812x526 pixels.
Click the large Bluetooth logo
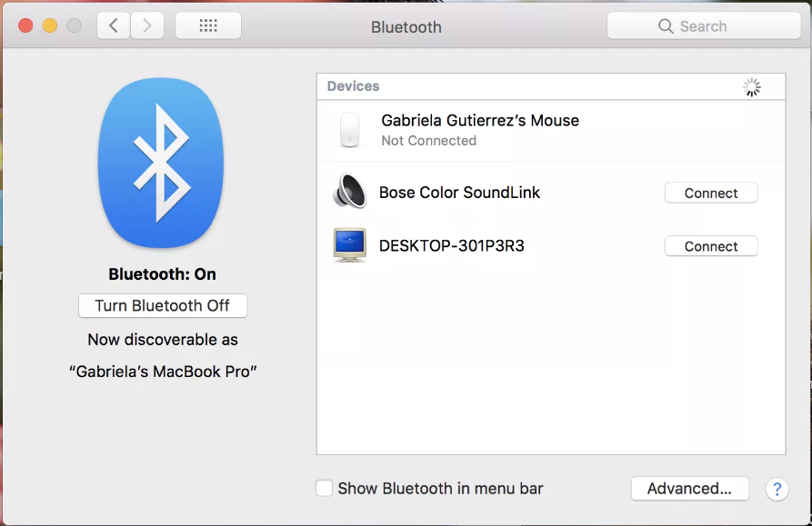click(161, 163)
